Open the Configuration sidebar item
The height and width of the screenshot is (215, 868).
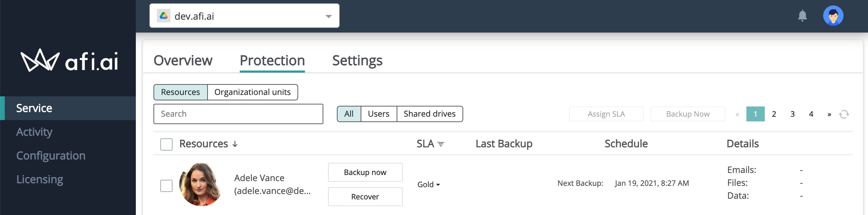(x=51, y=156)
